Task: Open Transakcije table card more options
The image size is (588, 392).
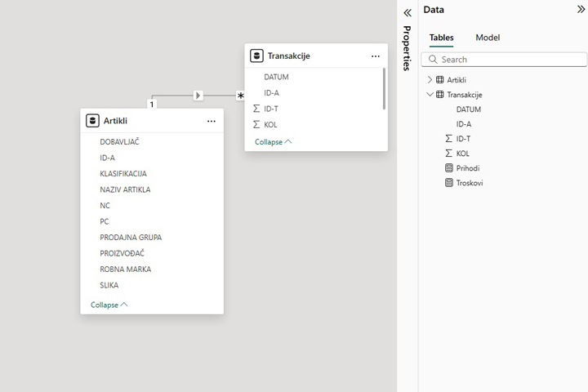Action: coord(376,56)
